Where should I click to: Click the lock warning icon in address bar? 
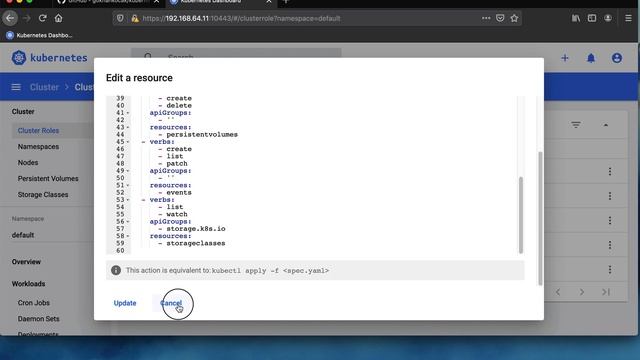[135, 18]
